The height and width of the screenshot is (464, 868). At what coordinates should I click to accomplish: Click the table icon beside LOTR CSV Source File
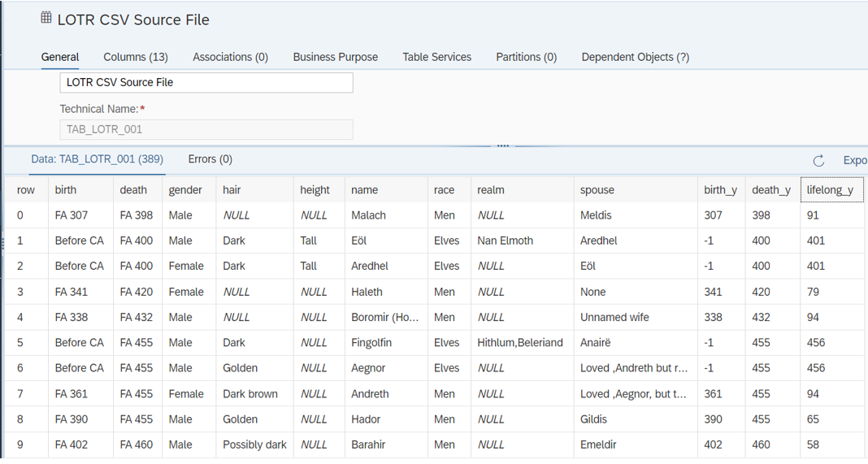[46, 18]
